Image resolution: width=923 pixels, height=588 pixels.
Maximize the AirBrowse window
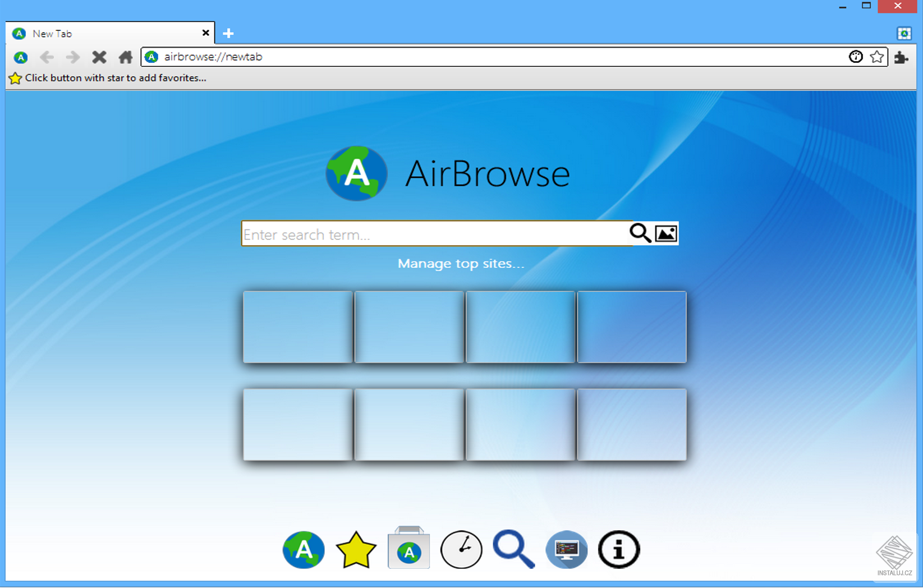(x=866, y=6)
